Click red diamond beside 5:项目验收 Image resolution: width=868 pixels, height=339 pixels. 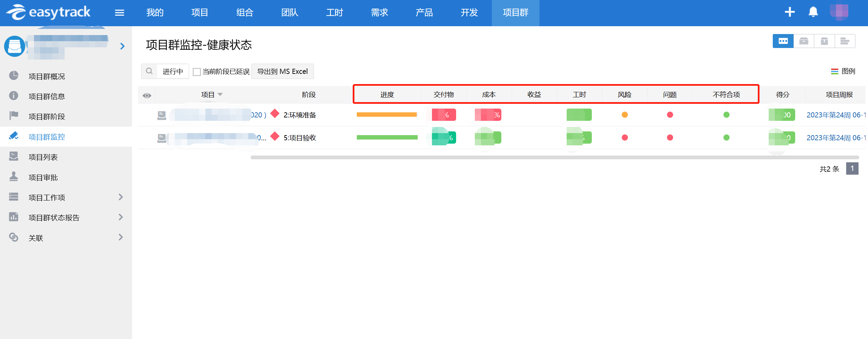pyautogui.click(x=275, y=136)
